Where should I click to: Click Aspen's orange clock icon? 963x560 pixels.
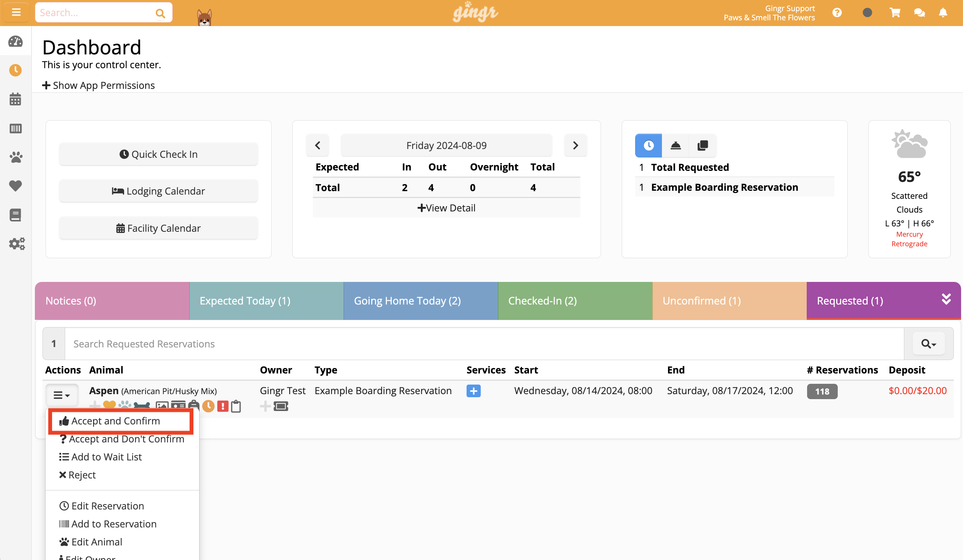(208, 406)
